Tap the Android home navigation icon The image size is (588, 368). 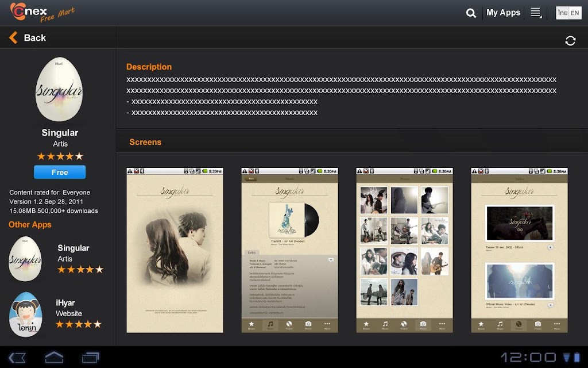pyautogui.click(x=54, y=357)
